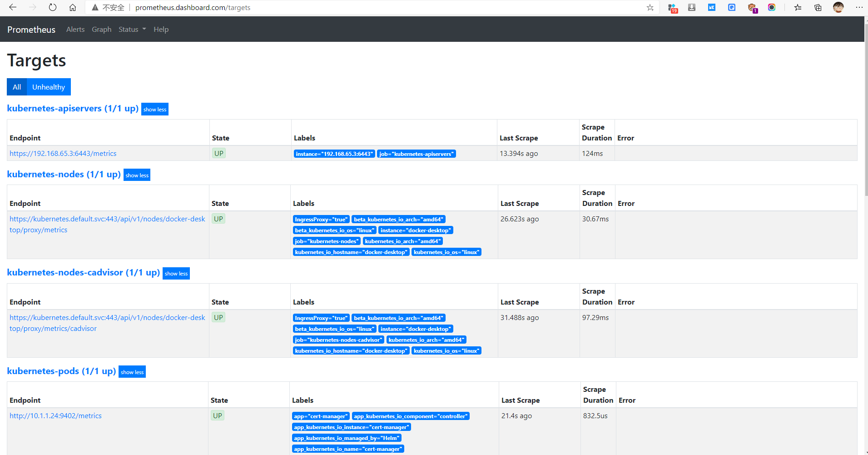868x455 pixels.
Task: Click the app_kubernetes_io_instance="cert-manager" label
Action: tap(352, 427)
